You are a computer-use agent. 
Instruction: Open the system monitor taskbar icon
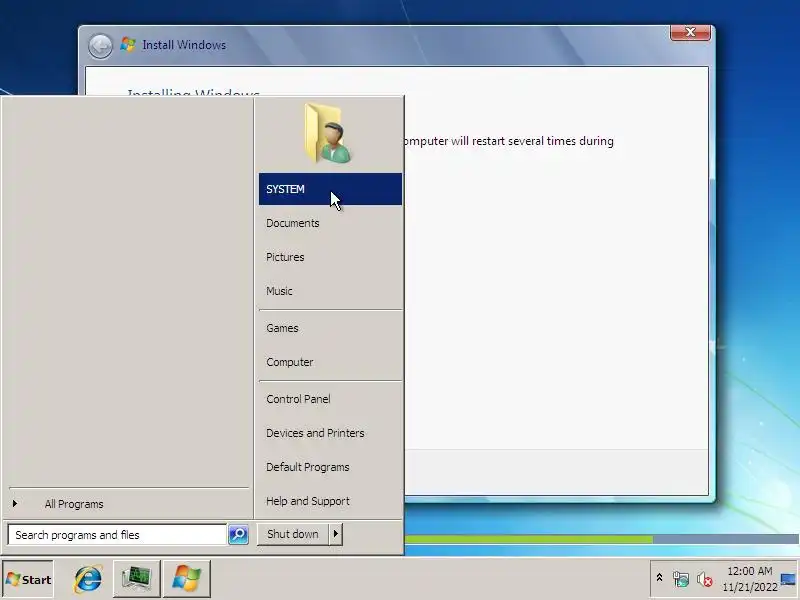click(x=137, y=579)
